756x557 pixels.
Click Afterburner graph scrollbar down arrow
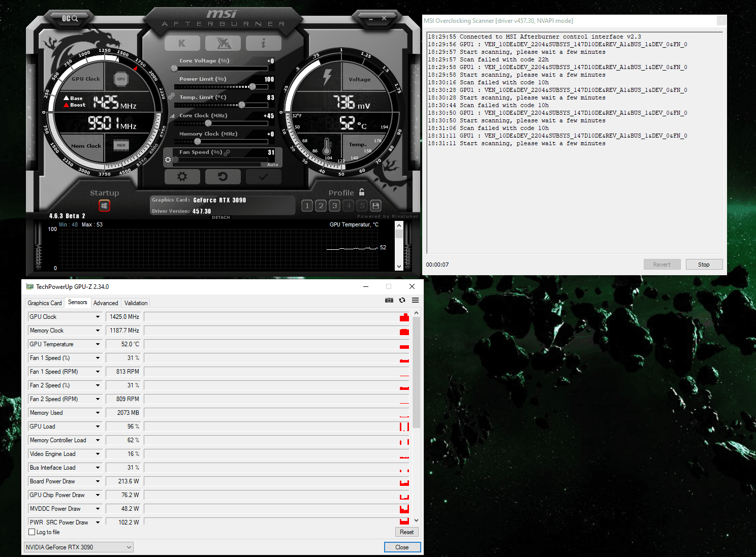399,266
